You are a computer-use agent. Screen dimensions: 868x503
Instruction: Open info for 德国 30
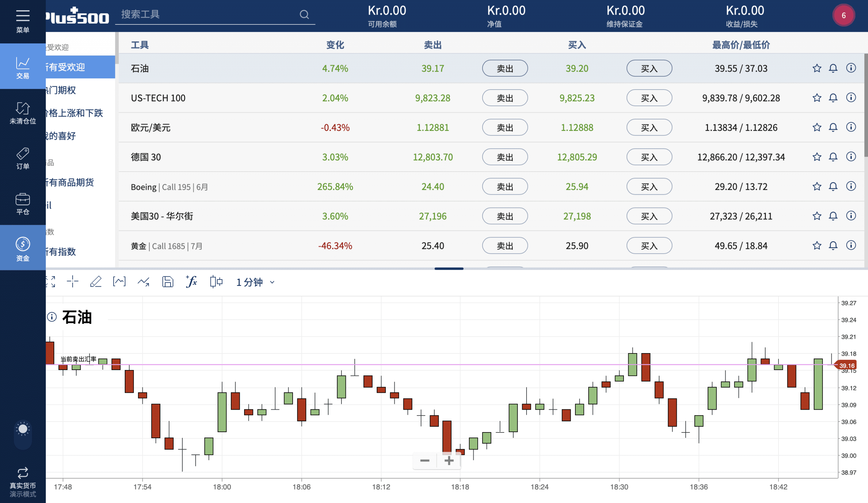[851, 157]
